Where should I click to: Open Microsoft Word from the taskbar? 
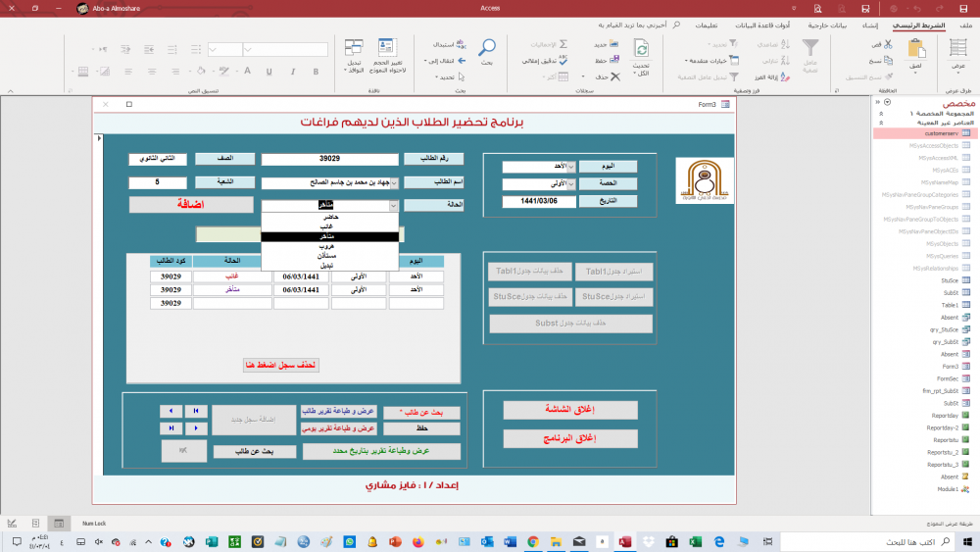(510, 542)
